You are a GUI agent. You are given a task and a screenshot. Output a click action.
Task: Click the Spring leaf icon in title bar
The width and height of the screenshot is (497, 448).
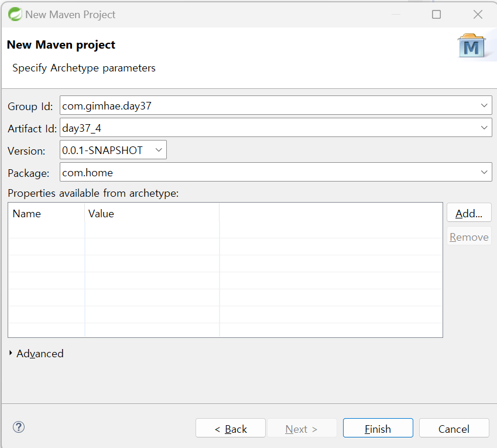click(x=15, y=14)
